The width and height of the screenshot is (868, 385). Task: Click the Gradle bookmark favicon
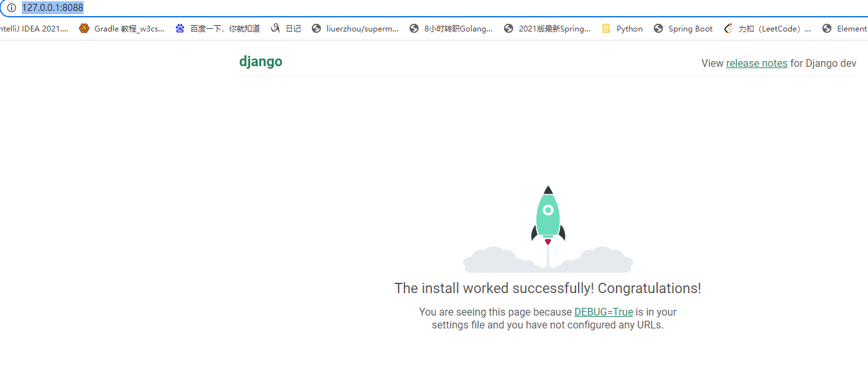point(84,28)
